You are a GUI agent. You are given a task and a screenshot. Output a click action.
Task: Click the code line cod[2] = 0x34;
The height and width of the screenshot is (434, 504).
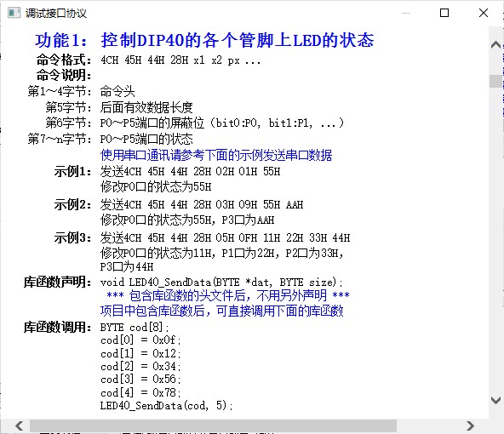point(140,366)
